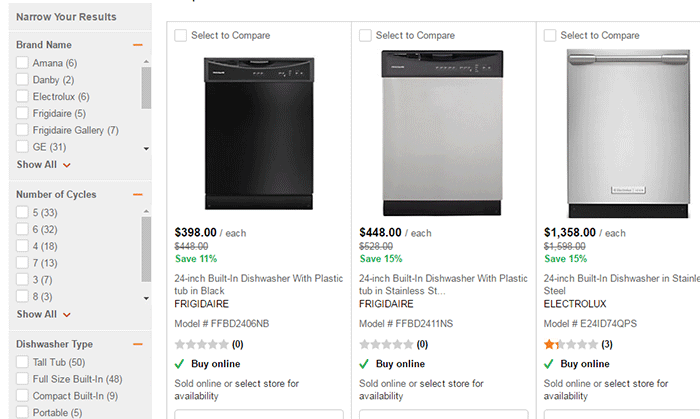Collapse the Number of Cycles section
Viewport: 700px width, 419px height.
coord(138,195)
